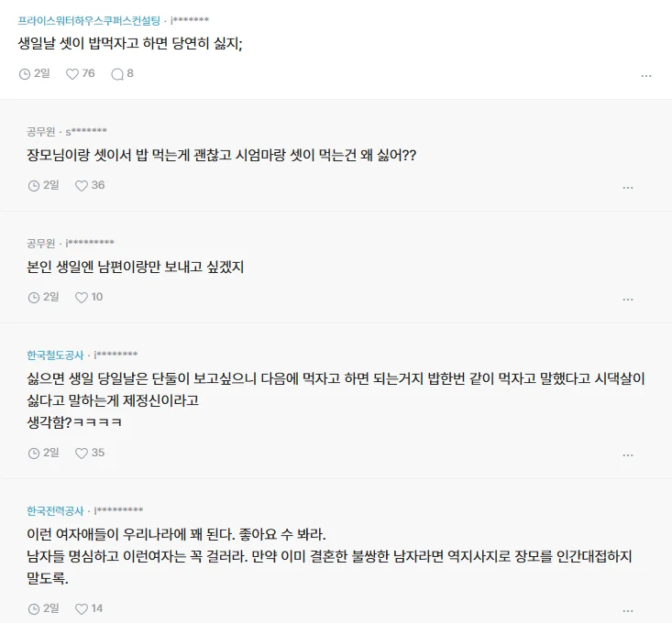Open more options for the 한국전력공사 comment
The image size is (672, 623).
[628, 610]
